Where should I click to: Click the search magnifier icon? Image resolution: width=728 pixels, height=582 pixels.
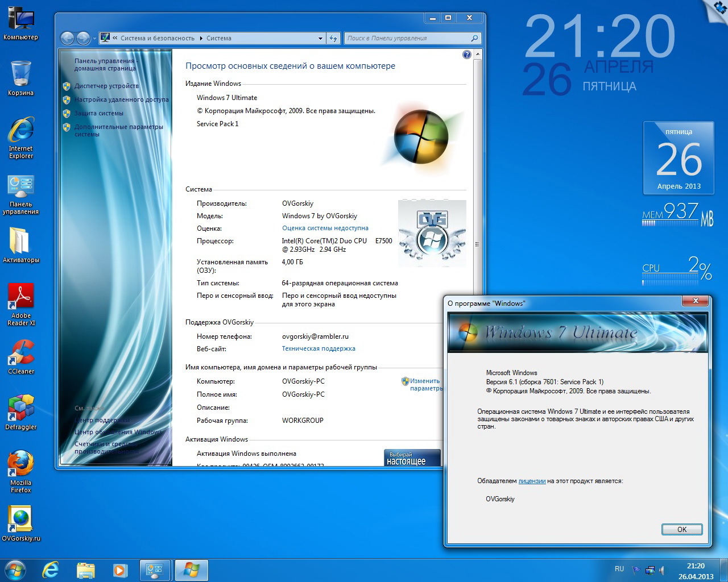[x=474, y=38]
